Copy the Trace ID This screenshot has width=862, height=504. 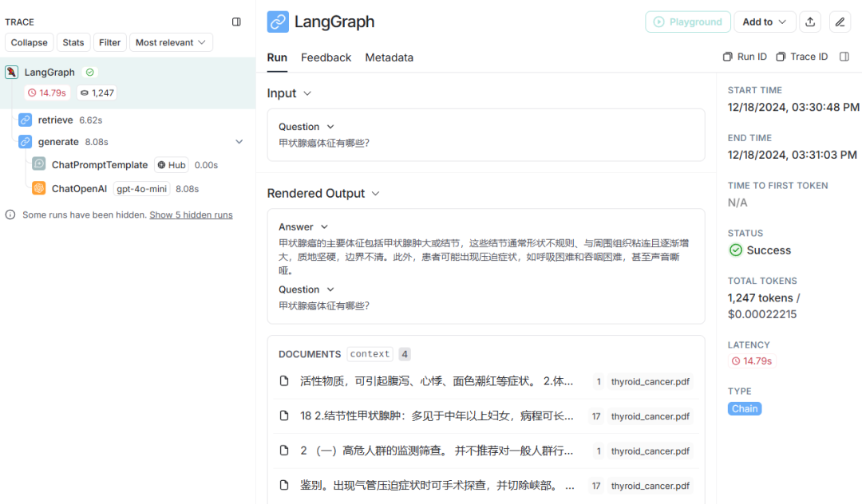(x=801, y=57)
